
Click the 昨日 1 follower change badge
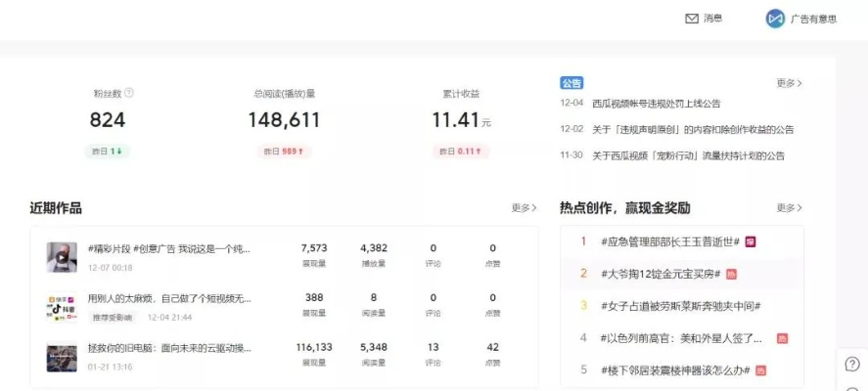tap(107, 151)
